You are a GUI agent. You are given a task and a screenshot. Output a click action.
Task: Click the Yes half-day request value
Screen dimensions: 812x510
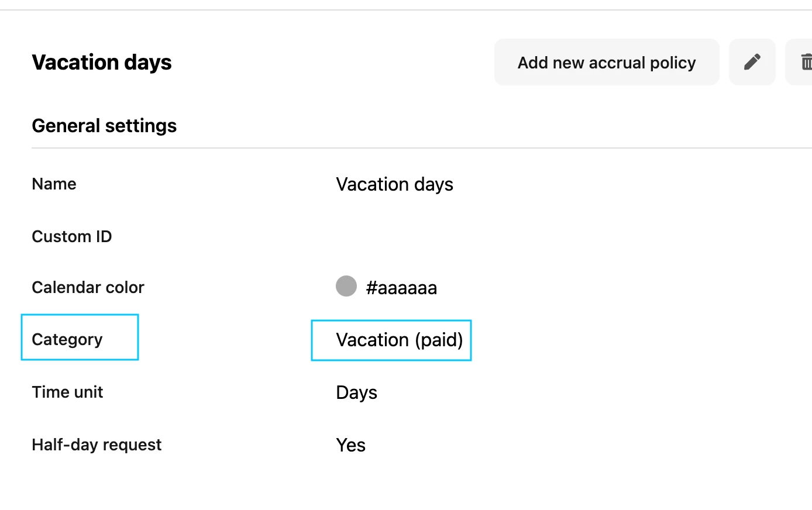point(351,445)
